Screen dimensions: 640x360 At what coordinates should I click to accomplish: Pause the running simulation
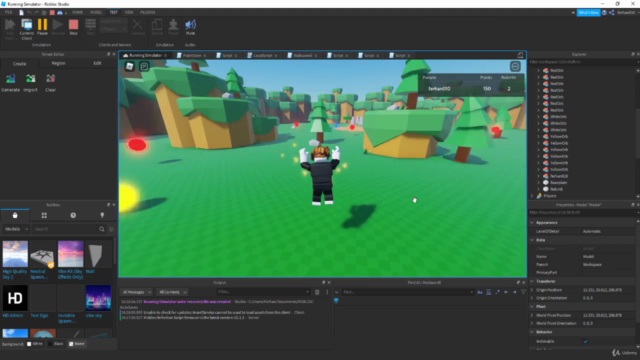[x=42, y=27]
